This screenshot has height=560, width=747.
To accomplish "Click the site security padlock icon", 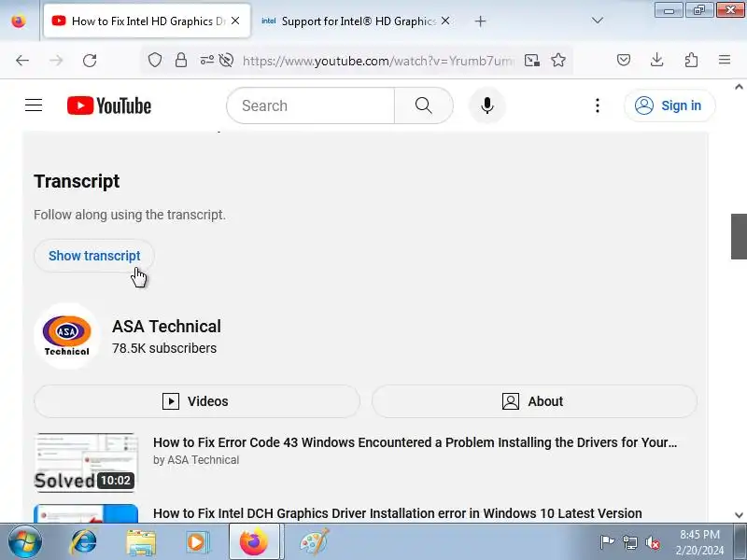I will point(181,61).
